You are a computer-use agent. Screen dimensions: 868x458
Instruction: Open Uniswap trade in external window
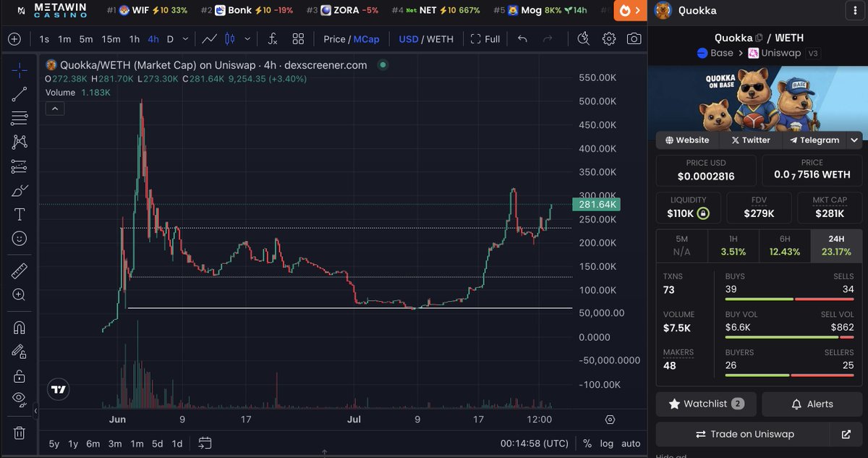coord(846,434)
